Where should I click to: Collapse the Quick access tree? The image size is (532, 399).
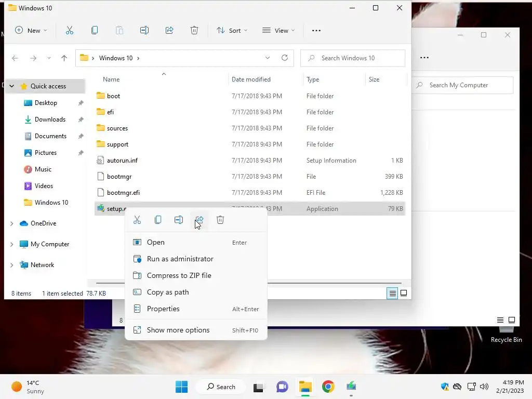click(12, 86)
